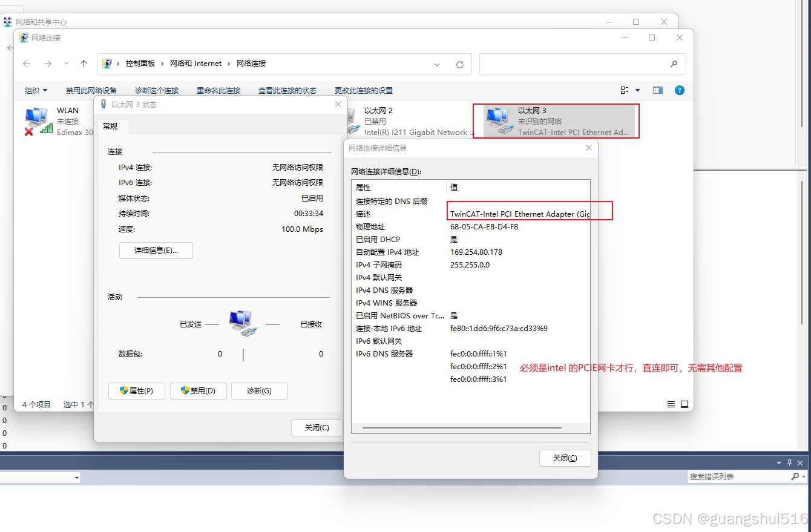Switch to large icons view in status bar
This screenshot has width=811, height=532.
[x=685, y=404]
